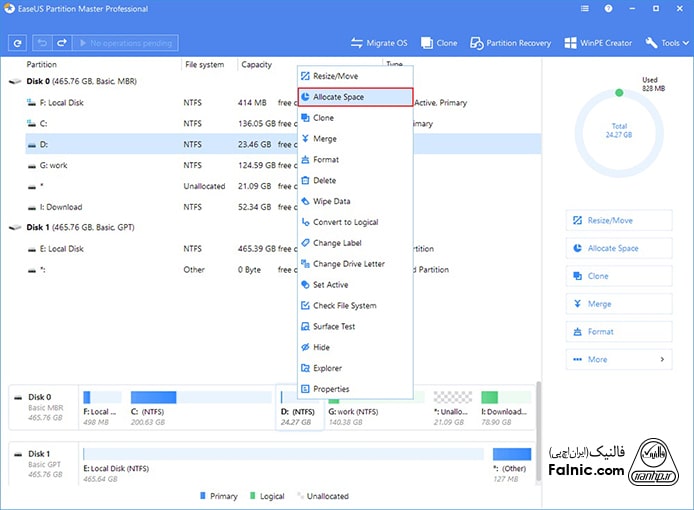Click the refresh icon in the toolbar

coord(17,43)
